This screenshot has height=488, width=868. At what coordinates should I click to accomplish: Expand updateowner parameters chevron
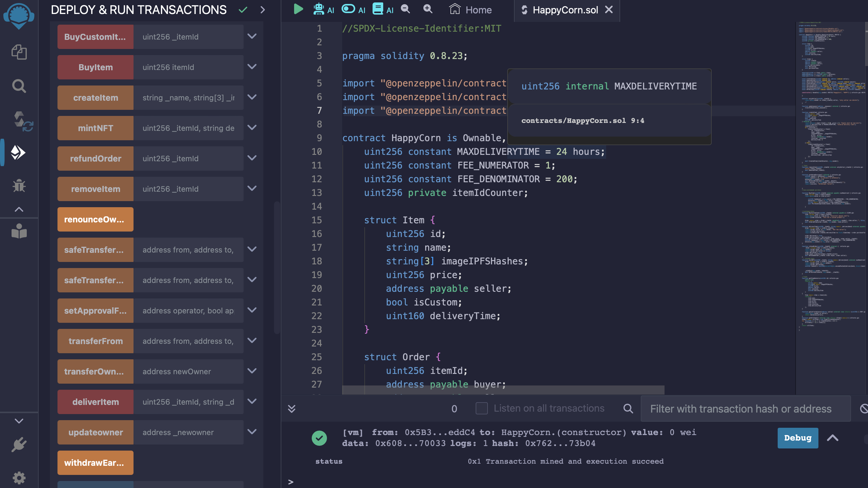coord(252,432)
